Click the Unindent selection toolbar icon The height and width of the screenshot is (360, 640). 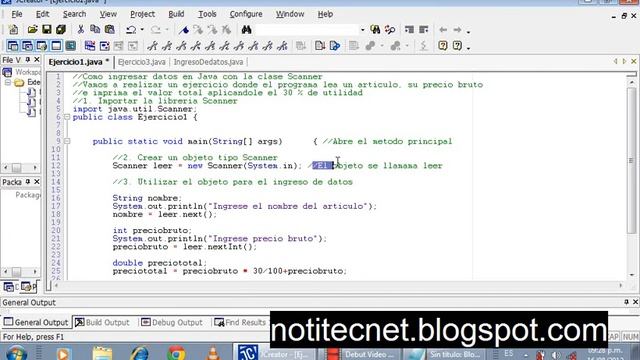tap(424, 29)
